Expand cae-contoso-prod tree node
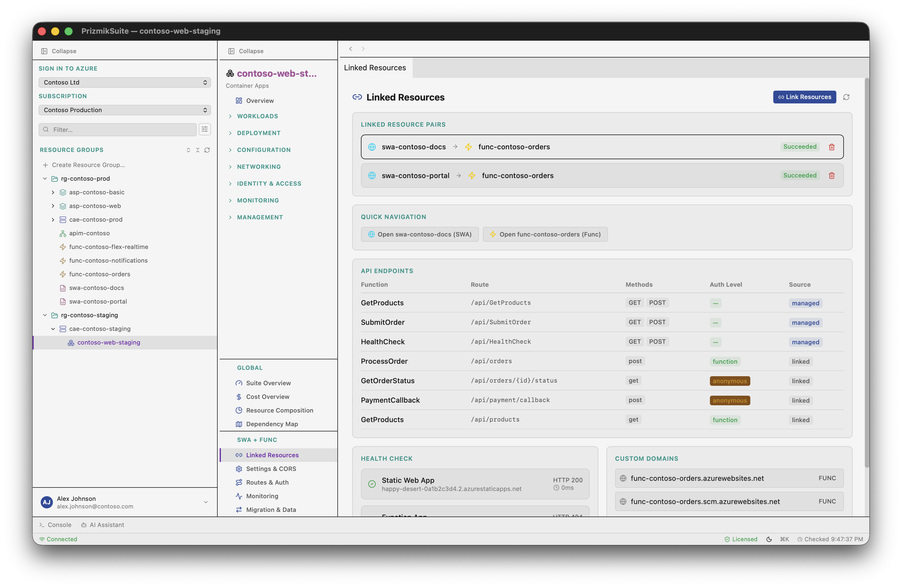The image size is (902, 588). pos(53,220)
